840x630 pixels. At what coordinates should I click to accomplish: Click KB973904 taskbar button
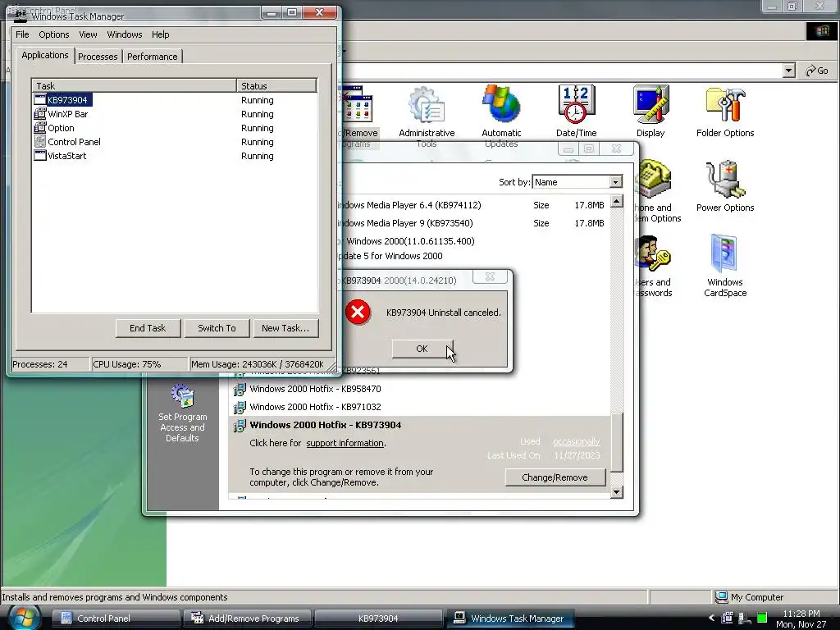click(x=378, y=619)
